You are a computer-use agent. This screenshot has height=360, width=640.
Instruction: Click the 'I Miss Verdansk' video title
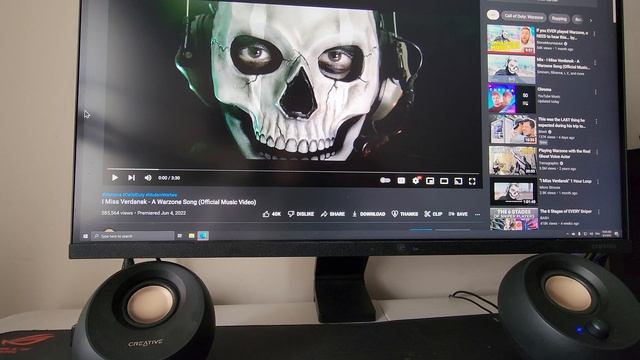tap(179, 202)
